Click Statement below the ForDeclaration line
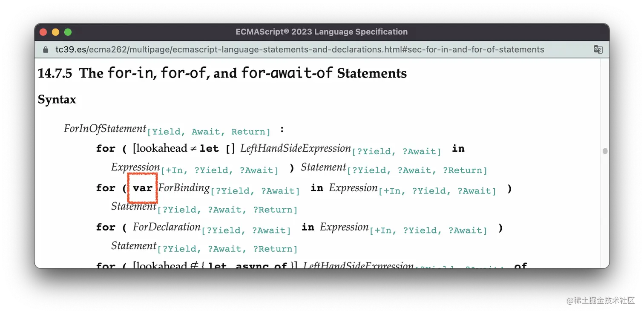This screenshot has height=314, width=644. point(134,245)
